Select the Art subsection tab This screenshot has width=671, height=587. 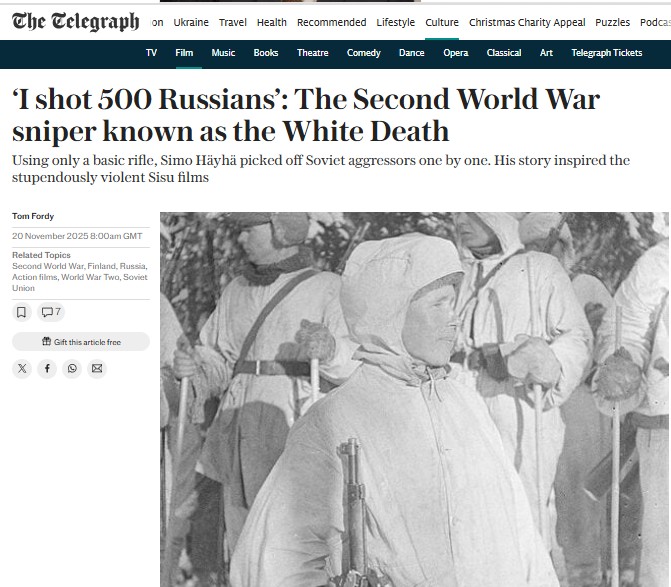coord(546,53)
